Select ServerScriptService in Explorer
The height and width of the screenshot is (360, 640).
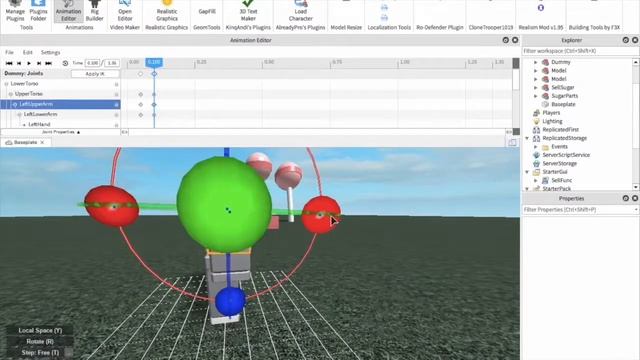point(566,155)
